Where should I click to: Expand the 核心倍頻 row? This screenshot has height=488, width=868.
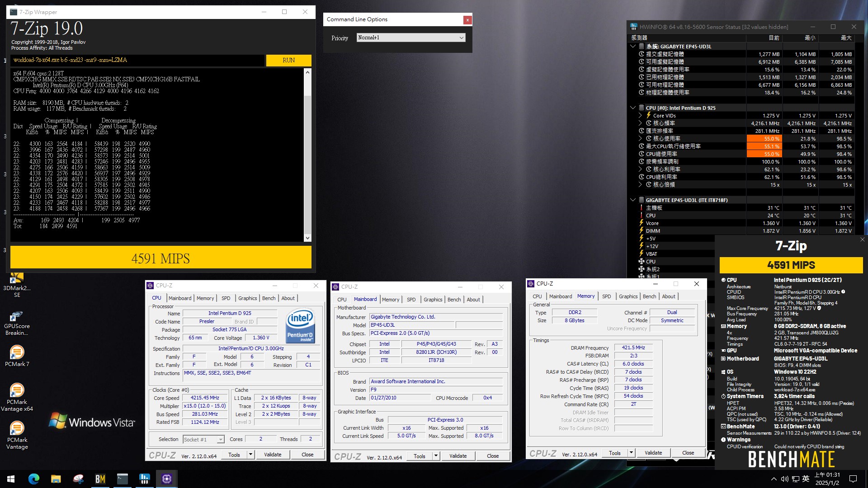(x=640, y=184)
